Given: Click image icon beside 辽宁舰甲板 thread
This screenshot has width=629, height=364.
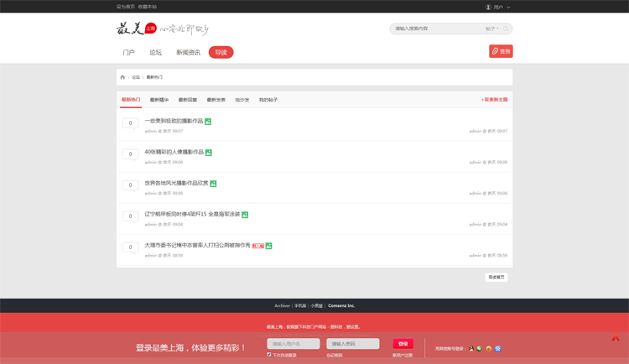Looking at the screenshot, I should click(x=245, y=215).
